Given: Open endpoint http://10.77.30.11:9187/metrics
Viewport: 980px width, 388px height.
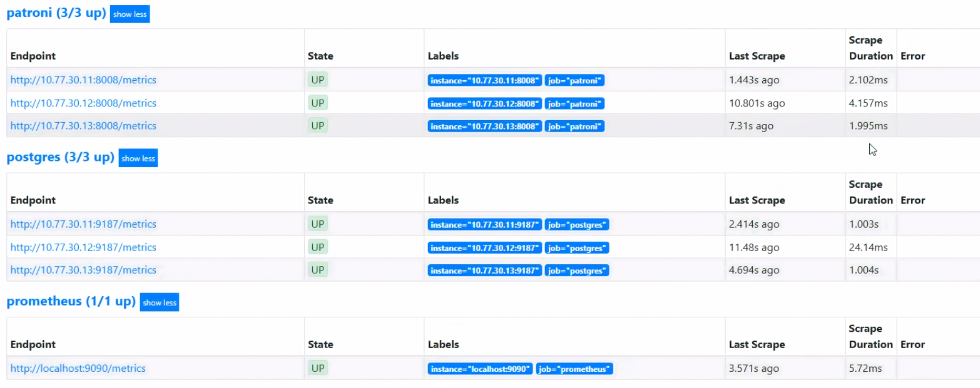Looking at the screenshot, I should (x=83, y=224).
